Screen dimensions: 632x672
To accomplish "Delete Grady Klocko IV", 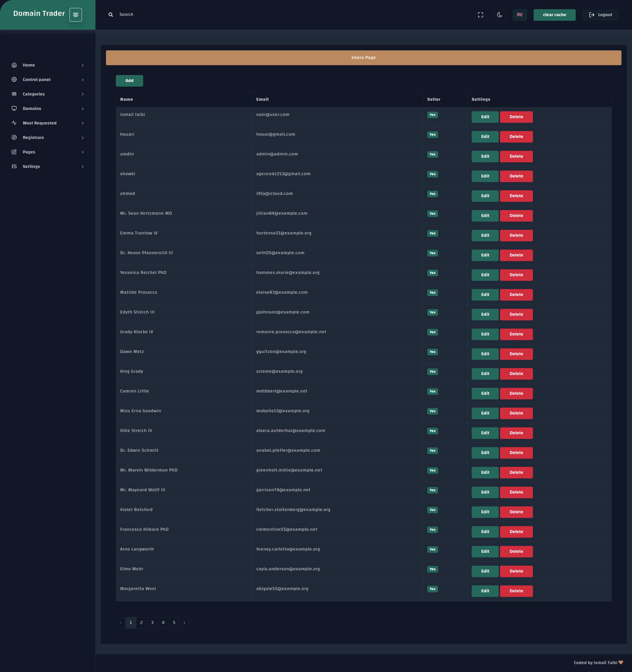I will coord(516,334).
